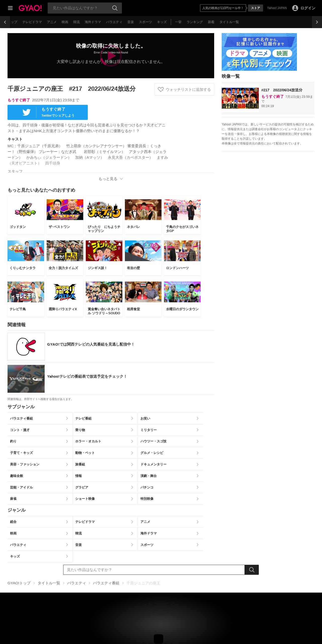Screen dimensions: 322x644
Task: Open テレビ番組 subgenre row
Action: [105, 418]
